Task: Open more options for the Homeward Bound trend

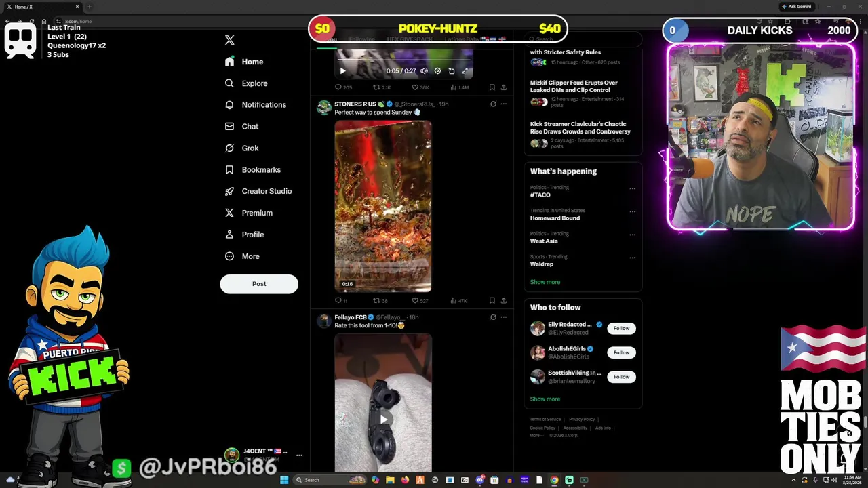Action: (632, 211)
